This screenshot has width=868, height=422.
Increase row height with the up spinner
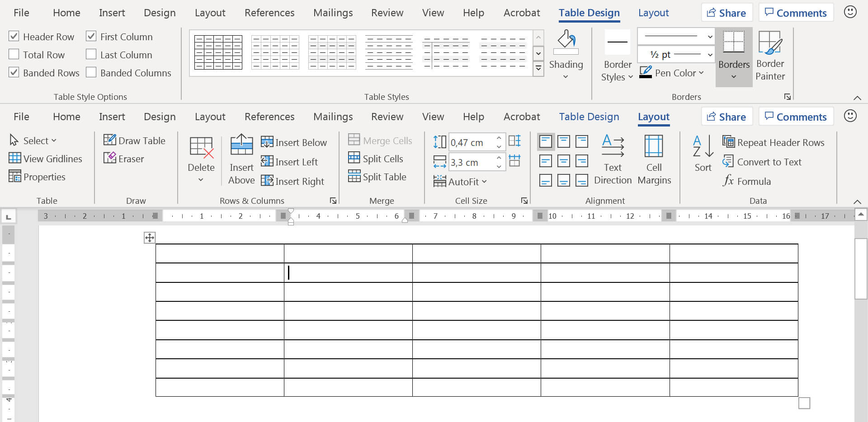point(499,138)
